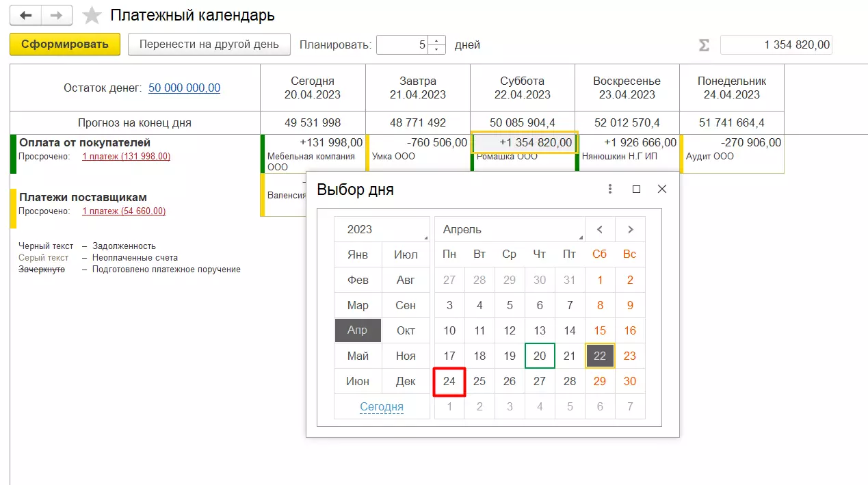Select Май in month list
868x485 pixels.
(x=358, y=356)
